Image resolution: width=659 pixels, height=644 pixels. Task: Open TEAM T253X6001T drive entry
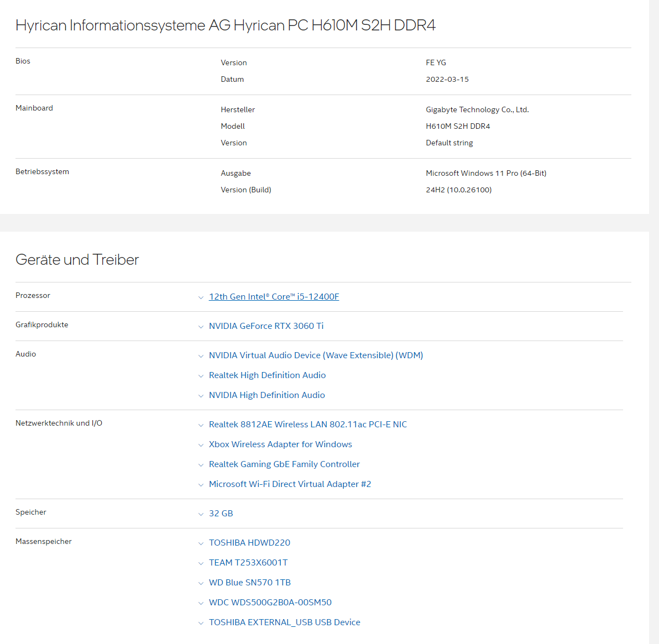point(248,562)
